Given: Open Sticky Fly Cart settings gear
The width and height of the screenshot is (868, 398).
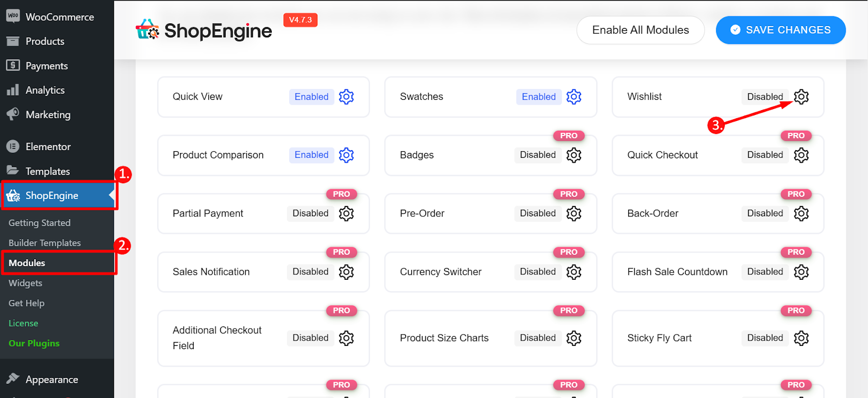Looking at the screenshot, I should [x=801, y=338].
